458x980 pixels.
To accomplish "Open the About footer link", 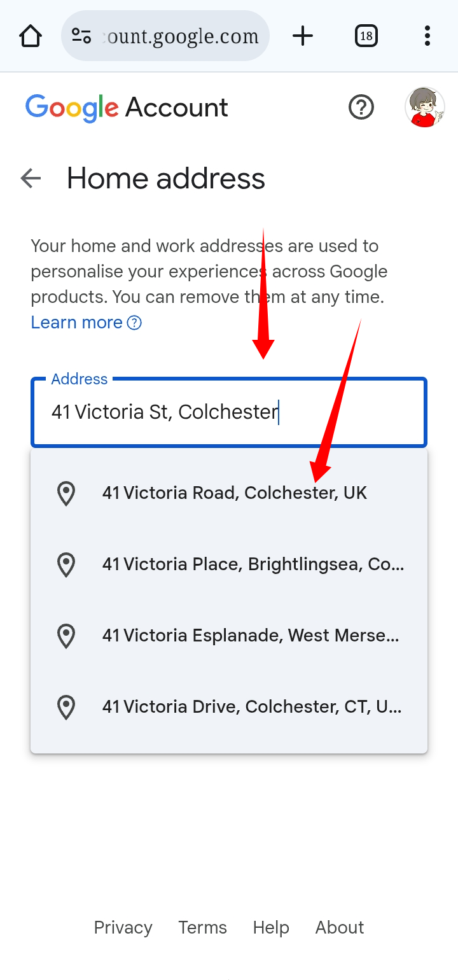I will pyautogui.click(x=340, y=928).
